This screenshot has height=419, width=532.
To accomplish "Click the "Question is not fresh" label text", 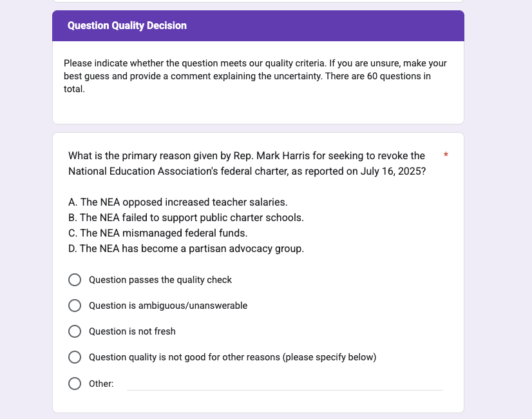I will [132, 331].
